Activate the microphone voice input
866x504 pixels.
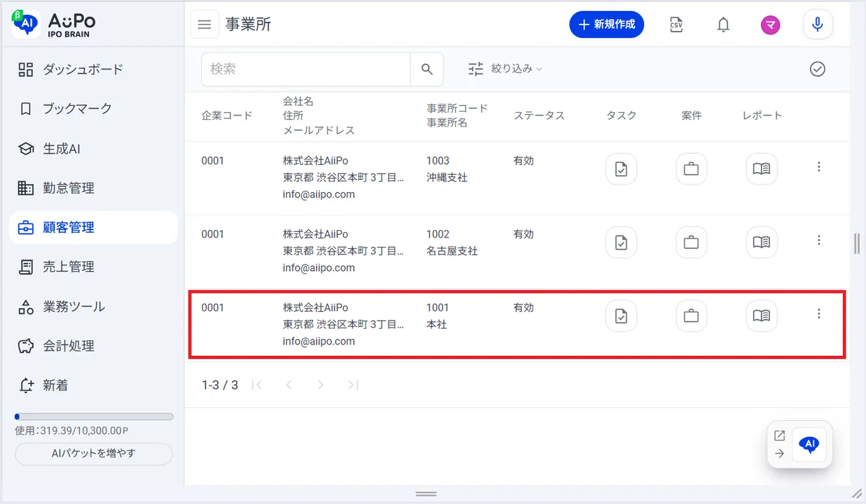(x=817, y=25)
